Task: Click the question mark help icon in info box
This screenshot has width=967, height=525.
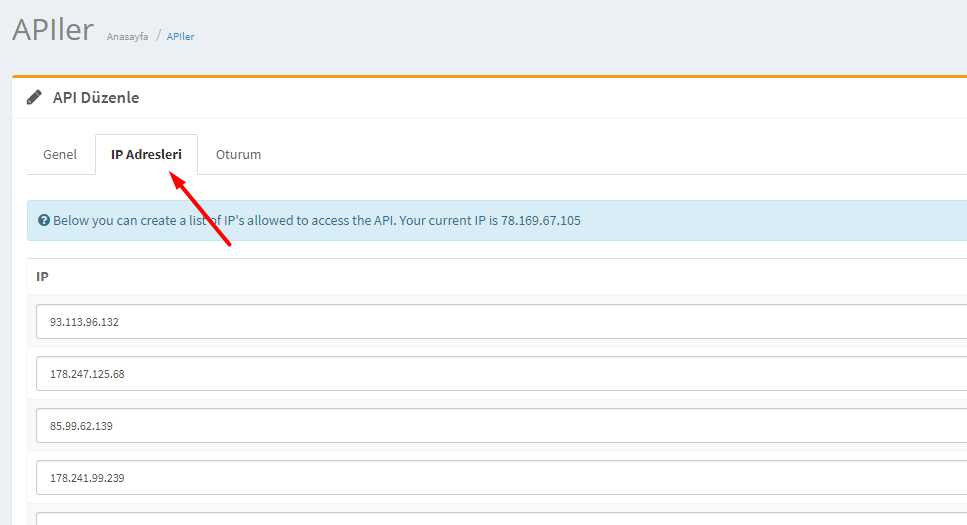Action: (x=44, y=220)
